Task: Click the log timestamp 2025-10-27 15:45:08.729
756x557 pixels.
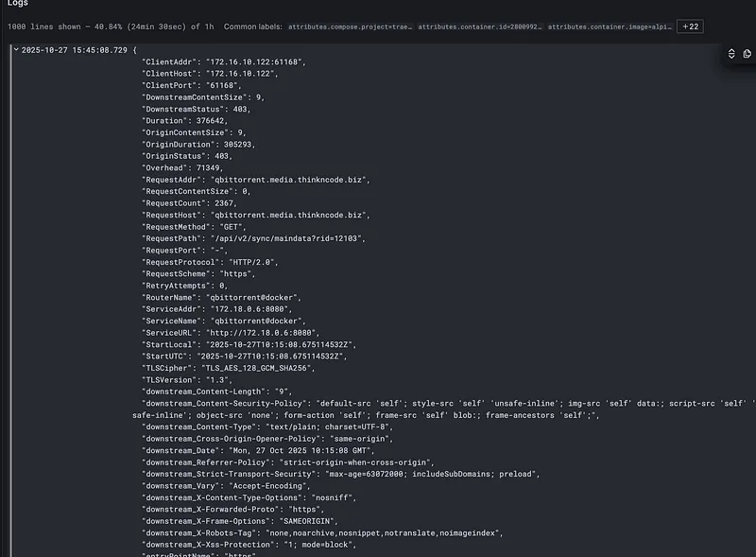Action: [75, 49]
